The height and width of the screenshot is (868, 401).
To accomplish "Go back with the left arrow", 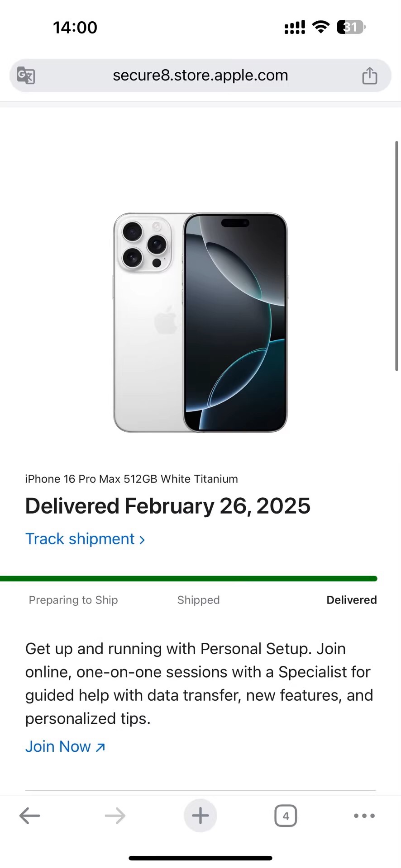I will tap(30, 816).
